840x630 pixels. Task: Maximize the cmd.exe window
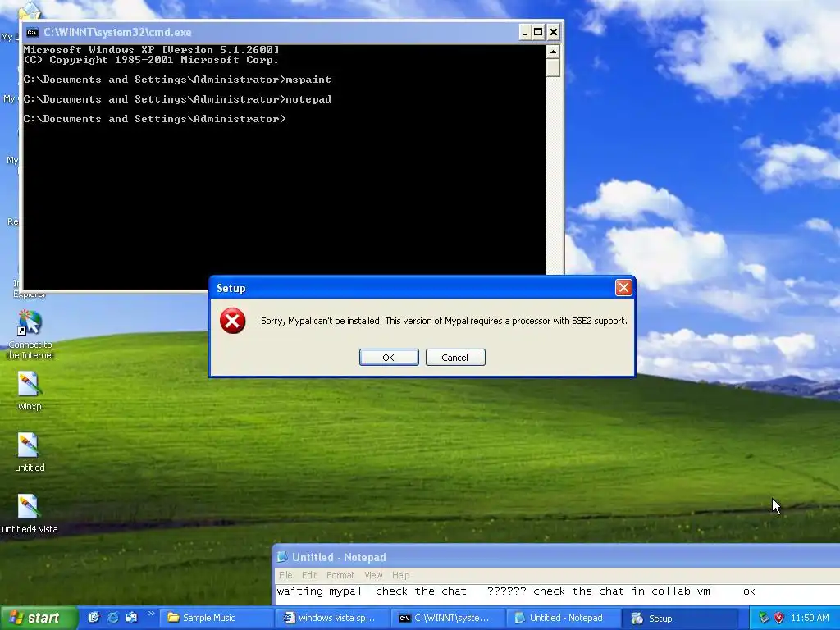tap(538, 32)
